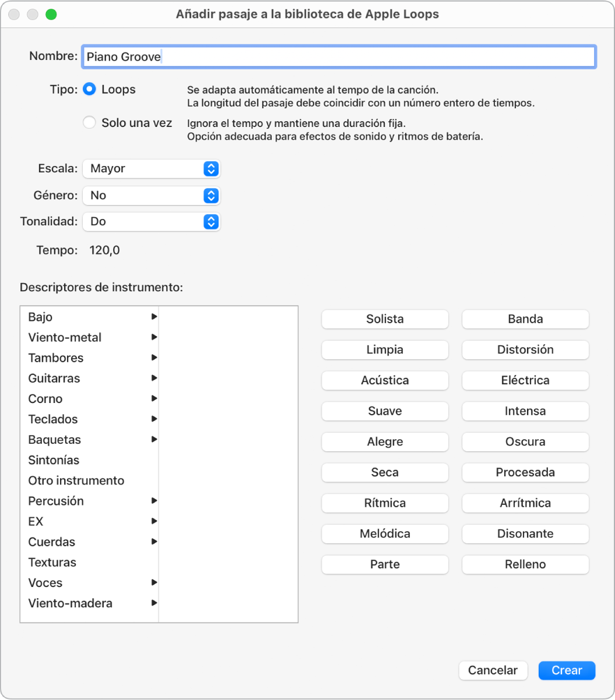615x700 pixels.
Task: Open the Escala dropdown showing Mayor
Action: [151, 169]
